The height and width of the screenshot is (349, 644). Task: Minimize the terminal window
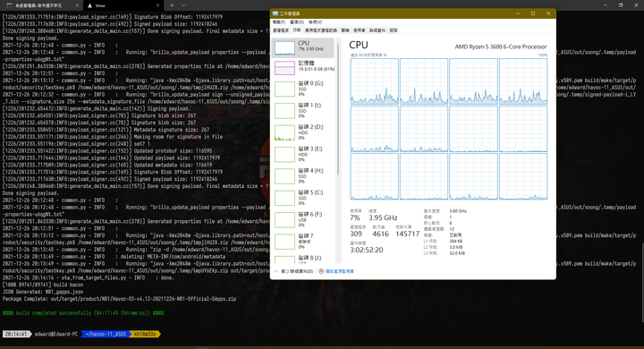pos(606,5)
